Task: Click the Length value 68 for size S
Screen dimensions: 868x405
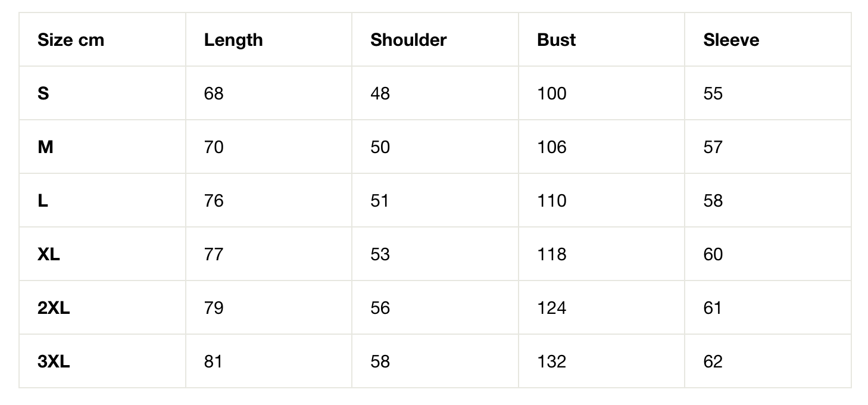Action: click(214, 94)
